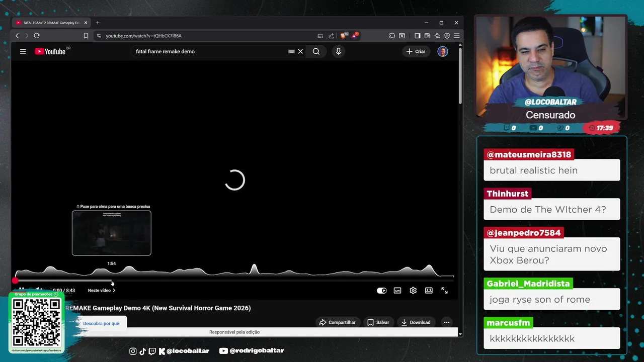Screen dimensions: 644x362
Task: Open the VPN shield icon
Action: (x=447, y=36)
